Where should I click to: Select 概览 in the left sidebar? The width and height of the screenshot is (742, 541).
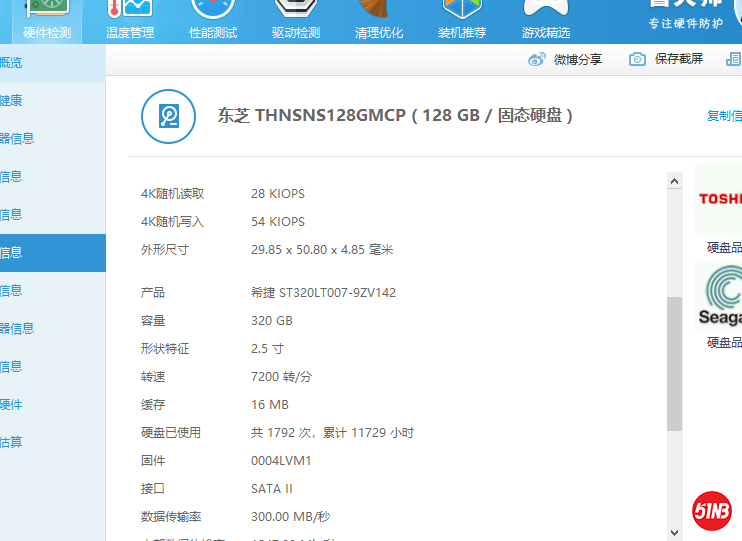[11, 63]
